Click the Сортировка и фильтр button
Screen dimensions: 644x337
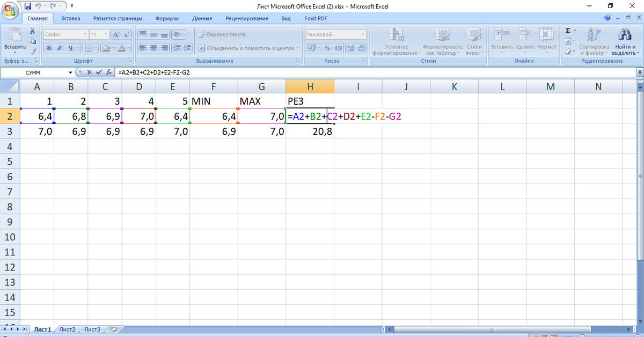(593, 42)
